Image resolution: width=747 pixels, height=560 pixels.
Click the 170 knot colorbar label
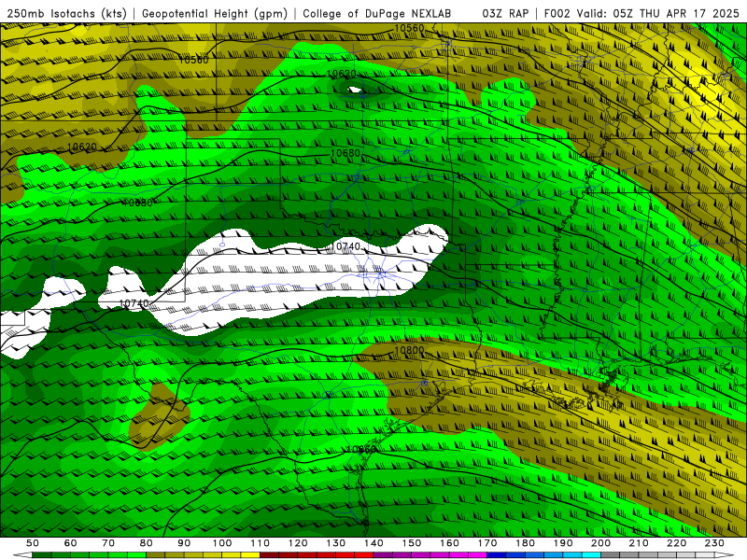pyautogui.click(x=487, y=543)
